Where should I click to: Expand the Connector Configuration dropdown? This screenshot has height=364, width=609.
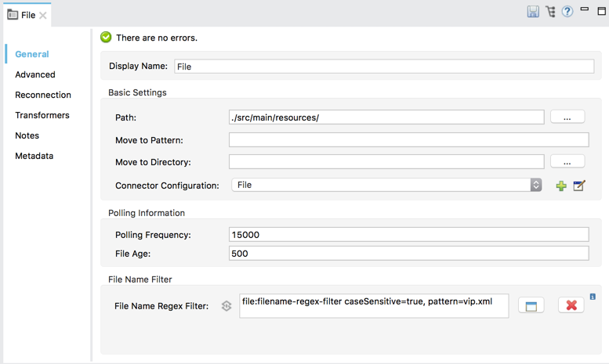[536, 186]
